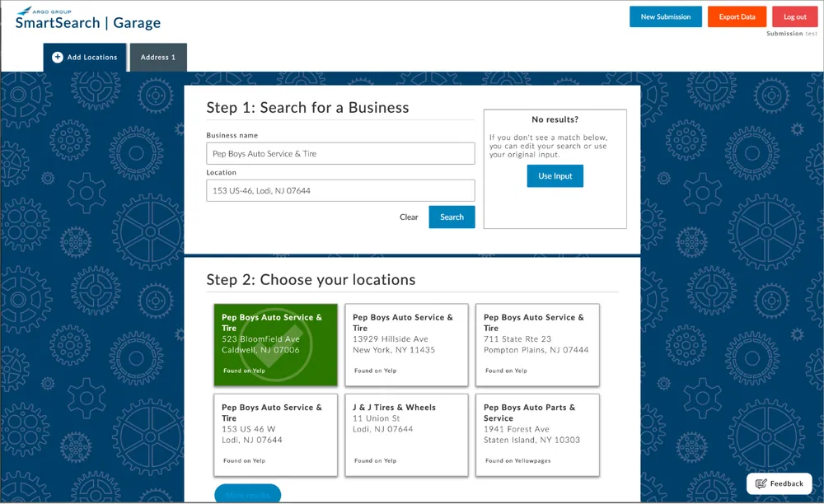Start a New Submission
Image resolution: width=824 pixels, height=504 pixels.
[x=665, y=16]
